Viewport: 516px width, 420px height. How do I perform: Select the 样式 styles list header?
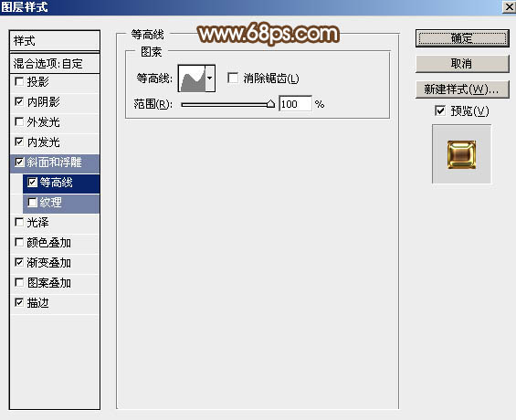pos(55,41)
